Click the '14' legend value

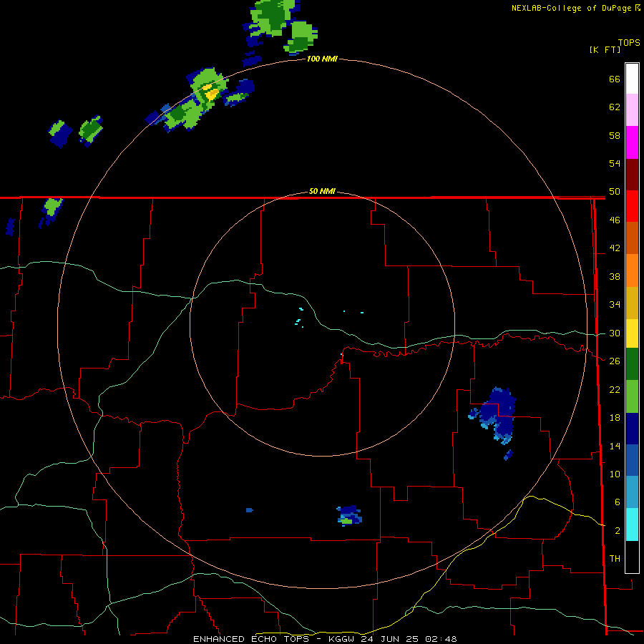615,446
